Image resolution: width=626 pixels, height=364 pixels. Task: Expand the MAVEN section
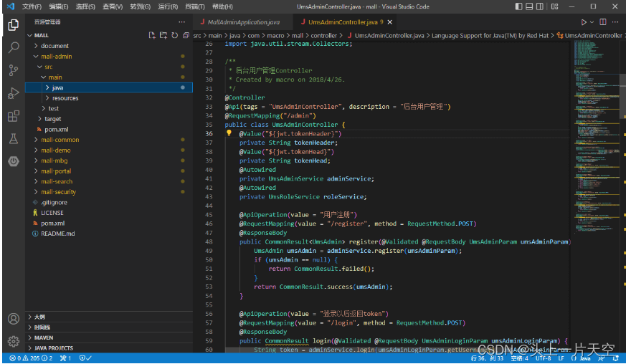point(108,337)
